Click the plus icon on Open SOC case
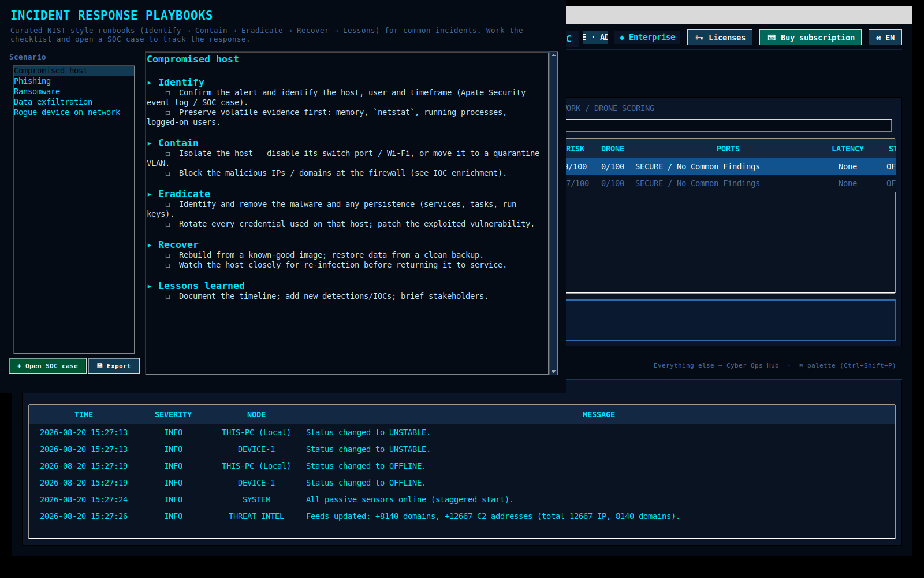 point(19,366)
